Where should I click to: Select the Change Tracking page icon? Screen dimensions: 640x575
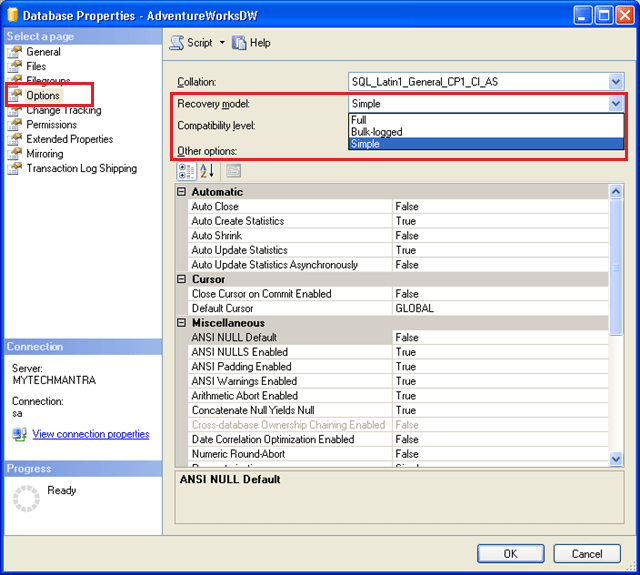click(15, 110)
